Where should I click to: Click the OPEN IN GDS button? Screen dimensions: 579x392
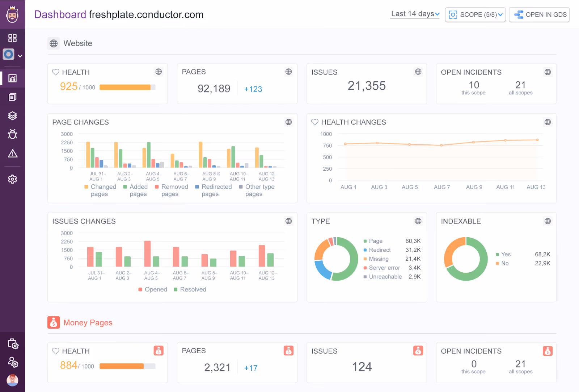coord(539,14)
